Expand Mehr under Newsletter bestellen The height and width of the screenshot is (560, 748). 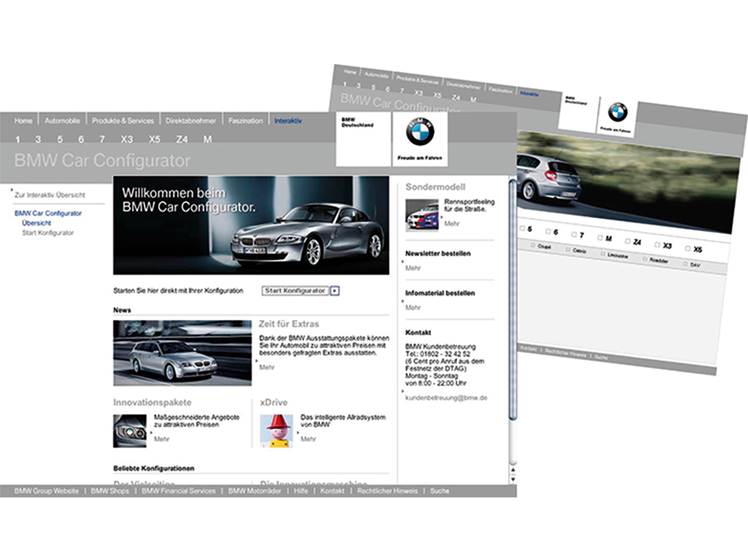[x=413, y=268]
